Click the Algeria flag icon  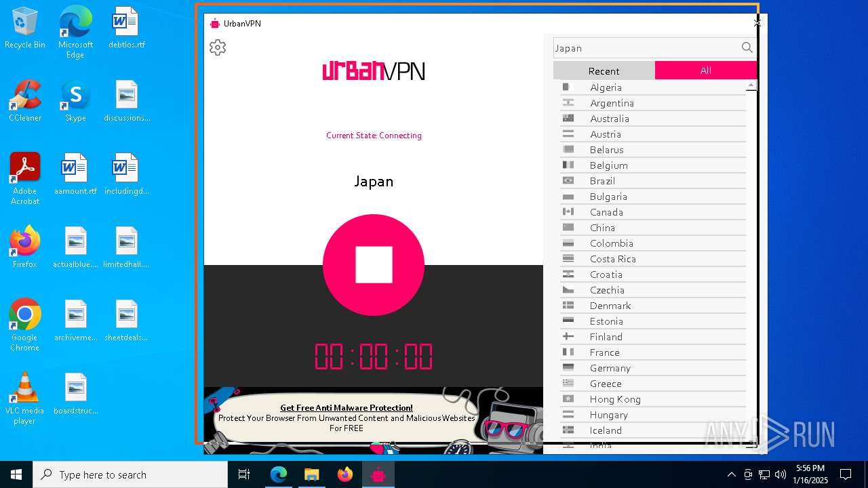pyautogui.click(x=568, y=87)
